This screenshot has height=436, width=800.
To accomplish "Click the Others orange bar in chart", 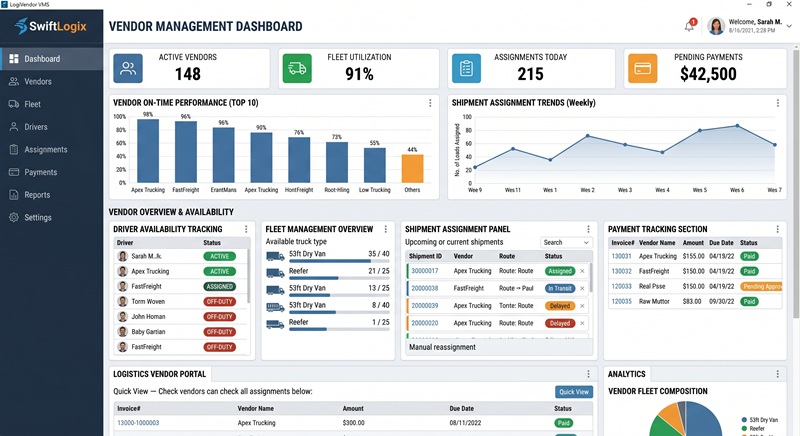I will coord(412,168).
